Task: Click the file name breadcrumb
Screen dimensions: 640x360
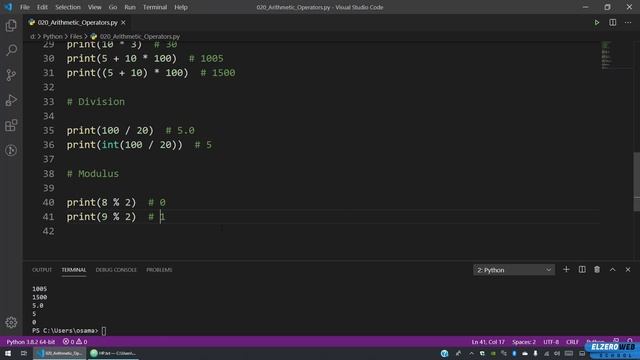Action: point(139,37)
